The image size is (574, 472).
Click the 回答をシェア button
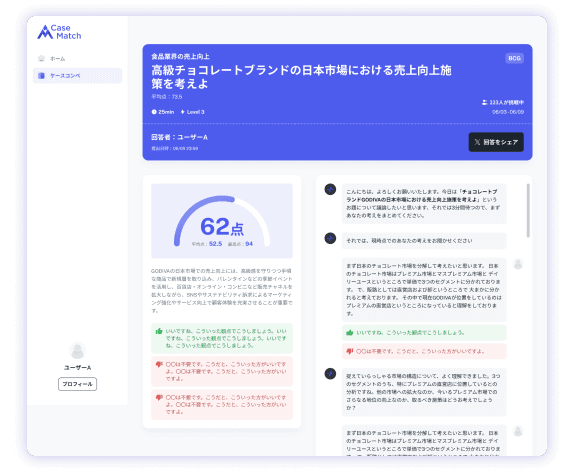[496, 142]
